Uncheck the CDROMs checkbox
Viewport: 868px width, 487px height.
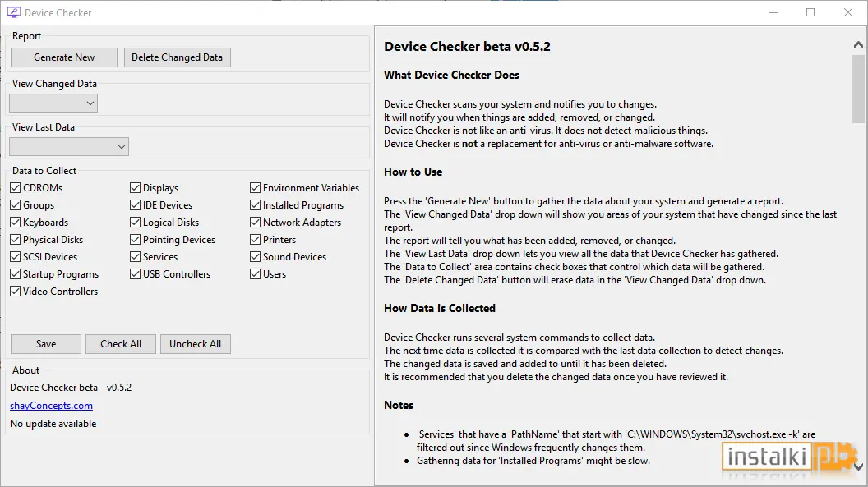point(16,188)
